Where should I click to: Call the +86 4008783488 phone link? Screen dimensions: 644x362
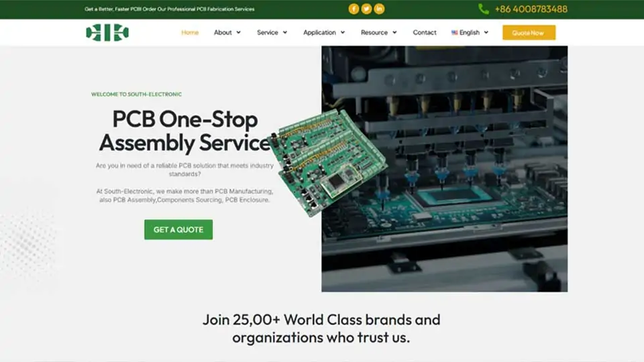coord(531,9)
